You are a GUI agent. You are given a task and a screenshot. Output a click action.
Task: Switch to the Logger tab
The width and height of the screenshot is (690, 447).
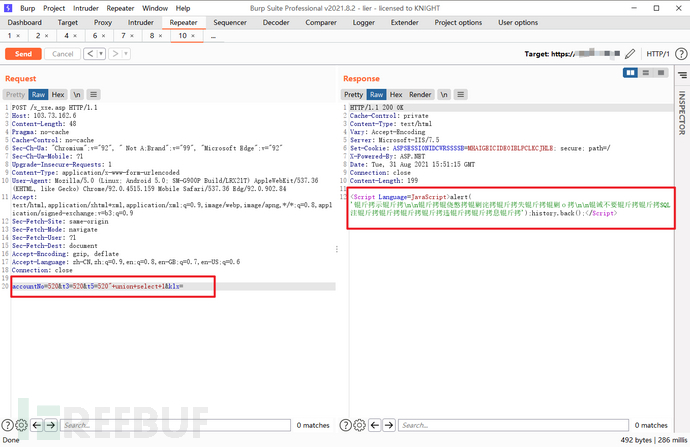pos(364,22)
